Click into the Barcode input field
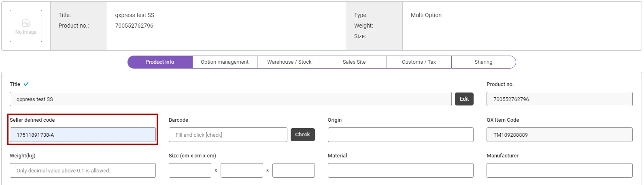 pos(228,135)
